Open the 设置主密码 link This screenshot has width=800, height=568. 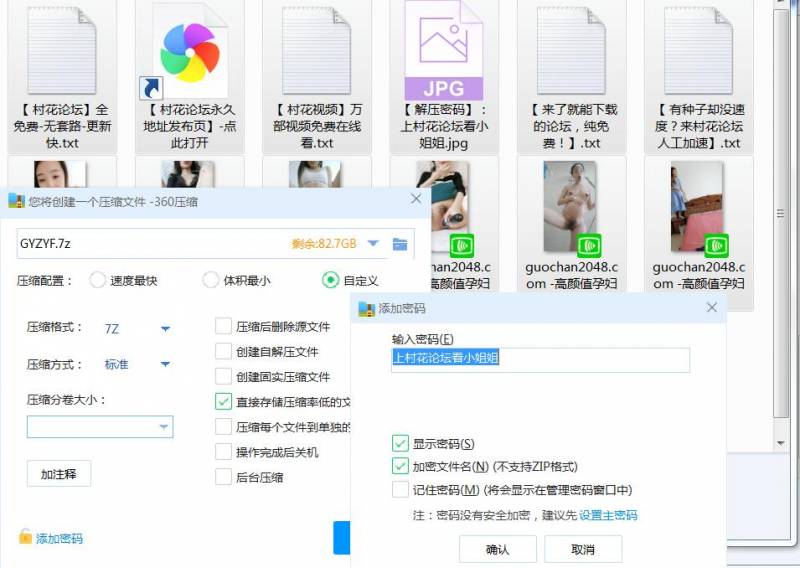tap(608, 516)
